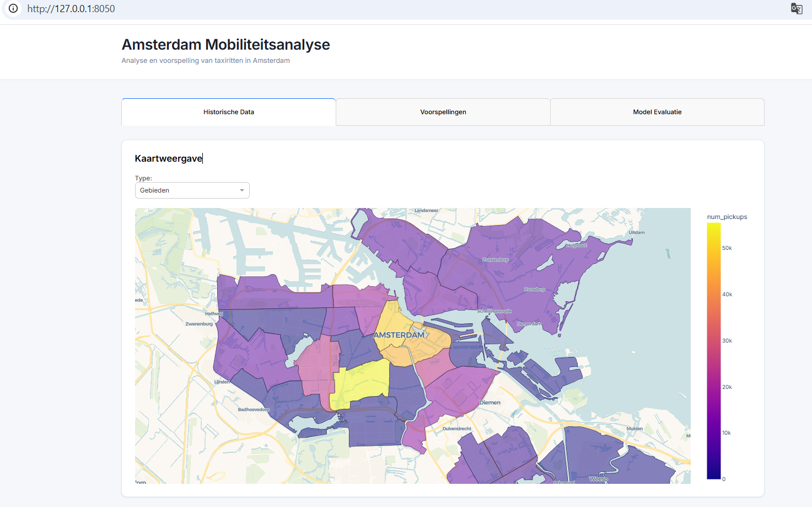
Task: Click the Lijnden label on the map
Action: click(x=222, y=382)
